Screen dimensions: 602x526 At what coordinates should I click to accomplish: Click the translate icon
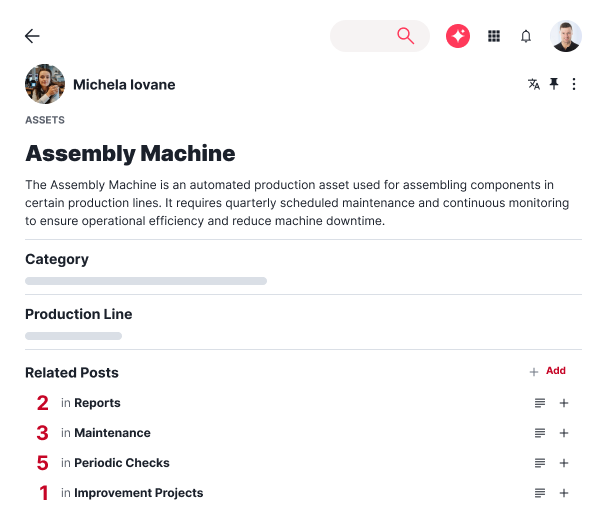[x=534, y=84]
